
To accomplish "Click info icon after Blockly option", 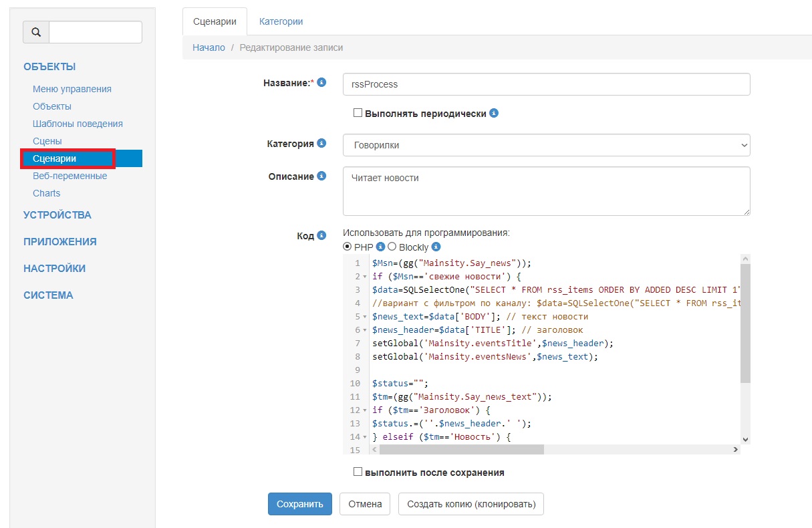I will [436, 247].
